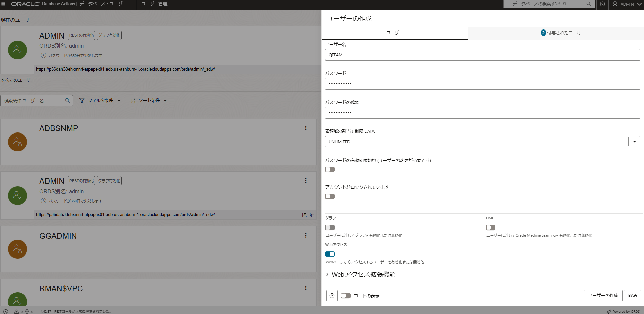Click the warnings triangle in status bar
This screenshot has height=314, width=644.
point(16,312)
